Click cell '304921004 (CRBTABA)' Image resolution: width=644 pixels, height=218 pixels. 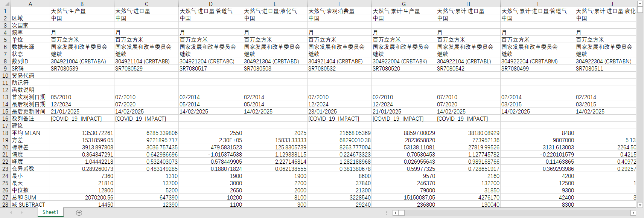(82, 61)
